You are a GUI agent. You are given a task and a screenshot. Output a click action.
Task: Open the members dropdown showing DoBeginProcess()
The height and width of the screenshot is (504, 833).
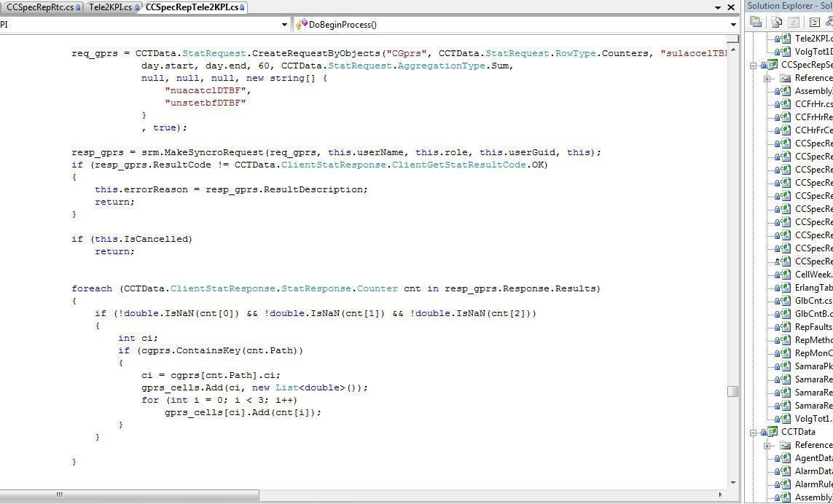[734, 25]
